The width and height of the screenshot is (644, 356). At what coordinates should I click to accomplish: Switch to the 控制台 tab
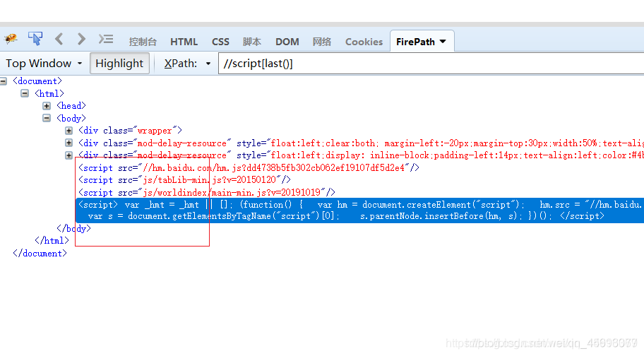(x=143, y=42)
